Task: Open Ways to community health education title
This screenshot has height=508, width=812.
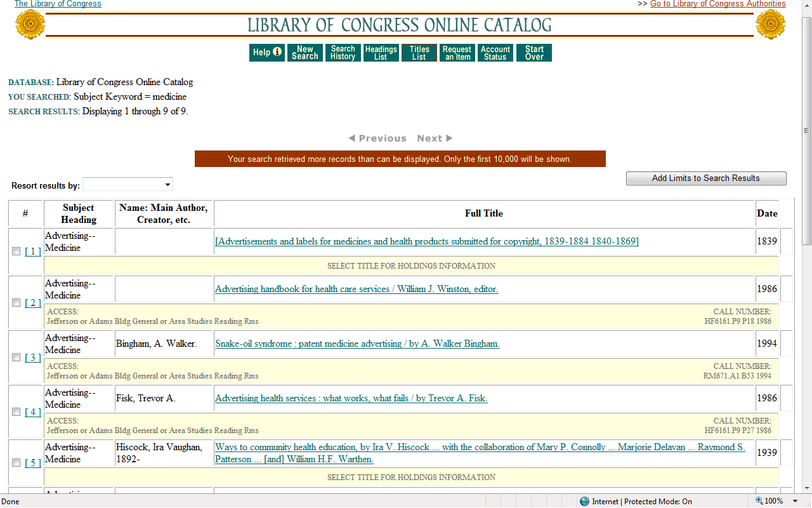Action: click(x=480, y=453)
